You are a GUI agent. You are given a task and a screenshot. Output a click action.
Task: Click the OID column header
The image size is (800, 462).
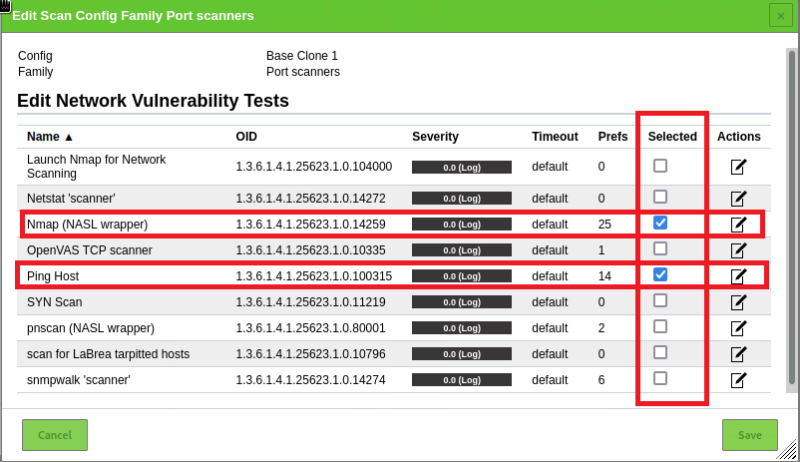[247, 137]
